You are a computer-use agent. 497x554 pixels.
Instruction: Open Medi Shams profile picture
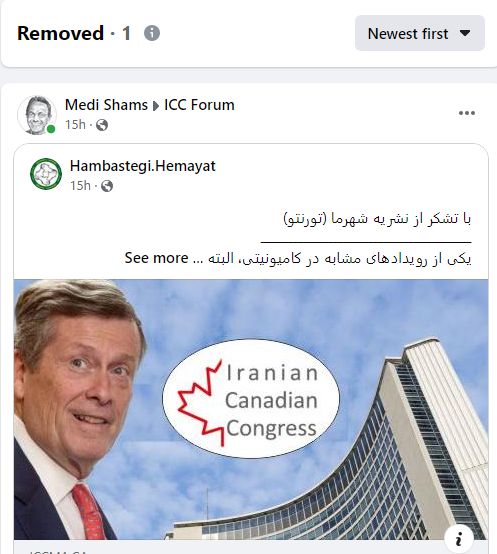(x=37, y=115)
